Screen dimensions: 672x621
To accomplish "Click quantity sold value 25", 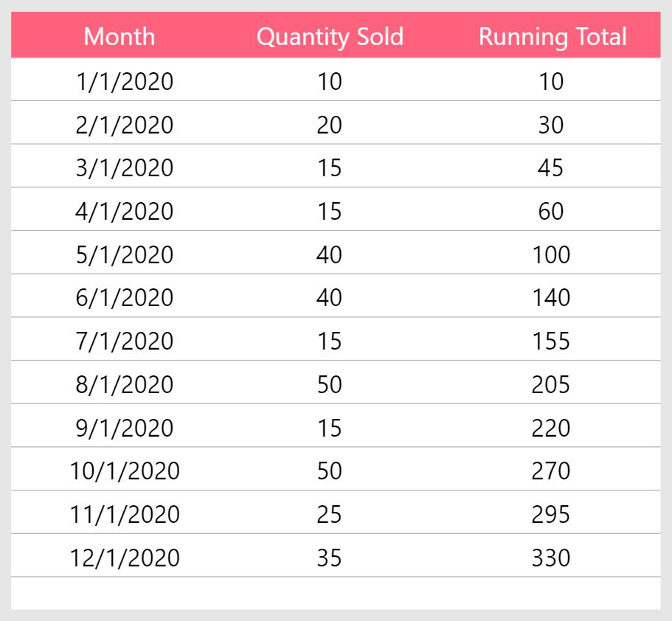I will pos(329,514).
